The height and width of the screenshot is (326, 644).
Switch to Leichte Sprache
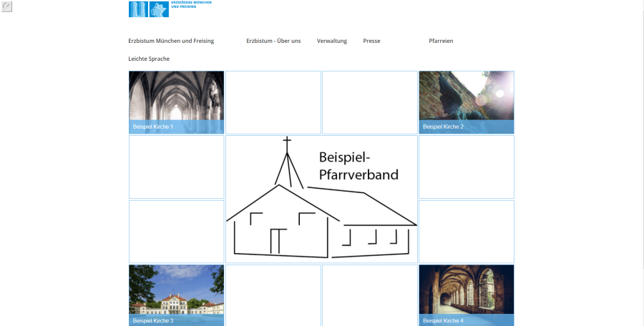pos(149,59)
